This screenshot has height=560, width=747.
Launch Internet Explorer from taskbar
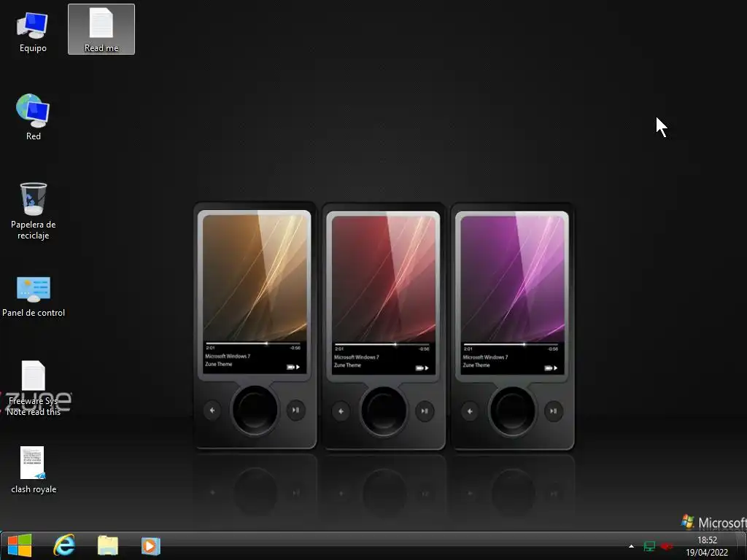[x=64, y=545]
